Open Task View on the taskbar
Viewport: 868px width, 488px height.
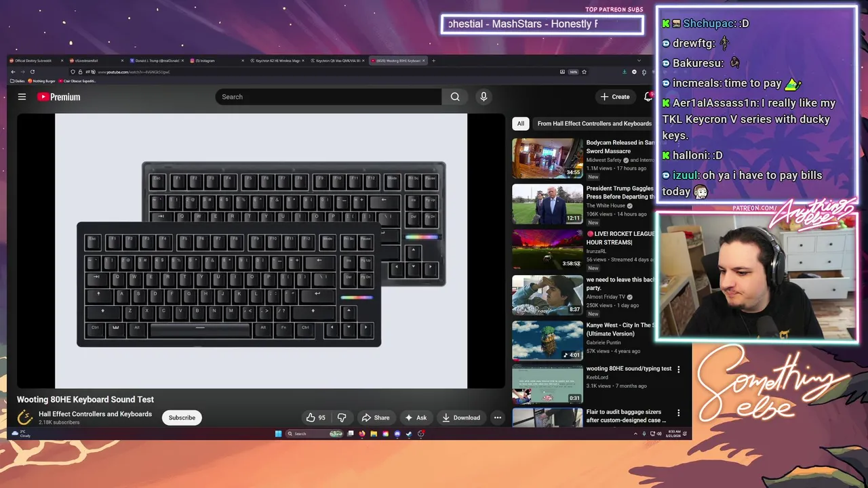(350, 434)
